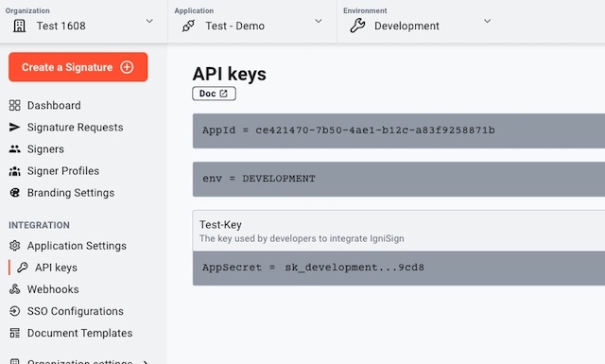Screen dimensions: 605x364
Task: Click the Signature Requests send icon
Action: [15, 127]
